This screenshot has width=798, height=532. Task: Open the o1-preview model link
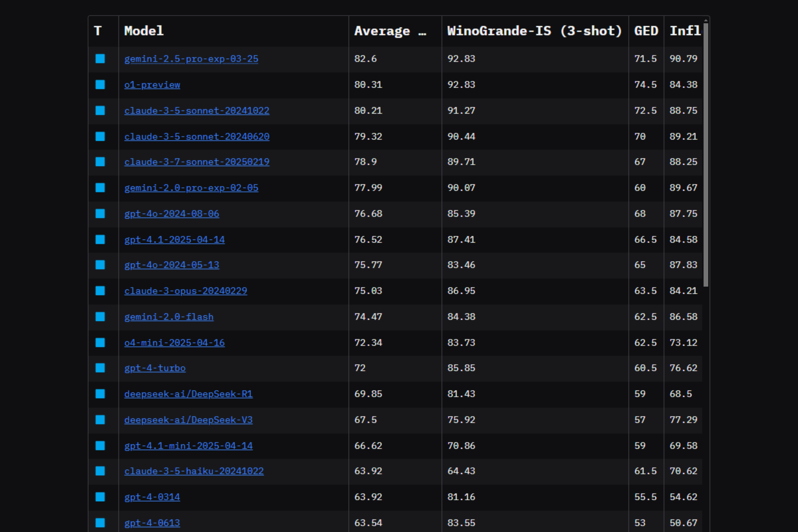(x=152, y=85)
